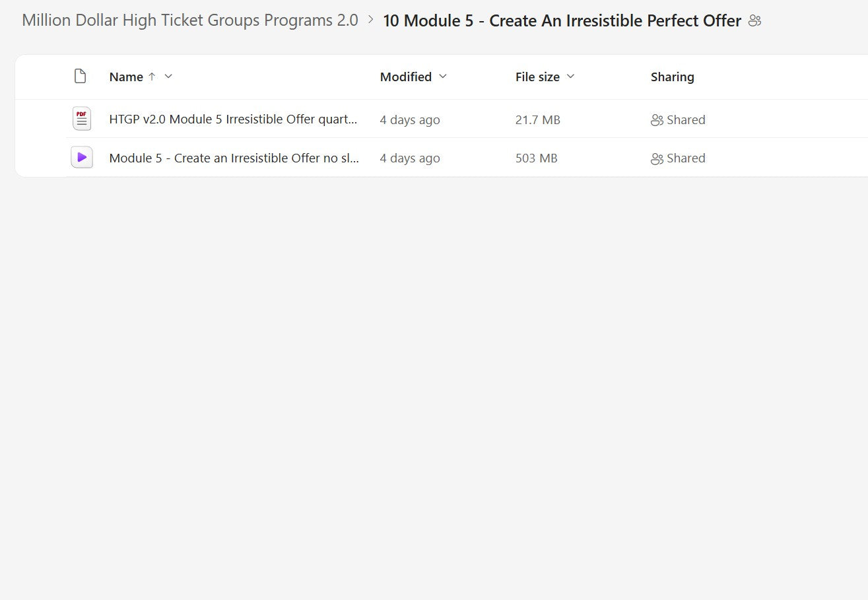Screen dimensions: 868x600
Task: Click the ascending sort arrow beside Name
Action: point(152,77)
